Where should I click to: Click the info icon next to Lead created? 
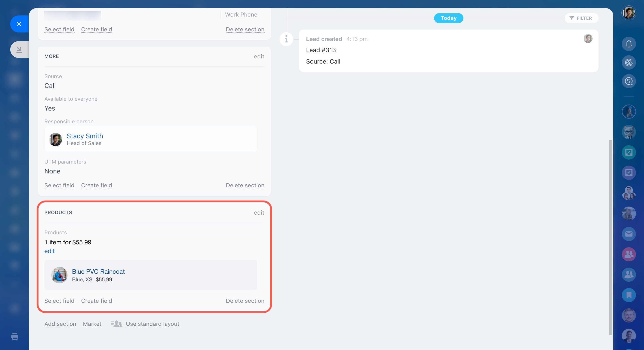286,39
